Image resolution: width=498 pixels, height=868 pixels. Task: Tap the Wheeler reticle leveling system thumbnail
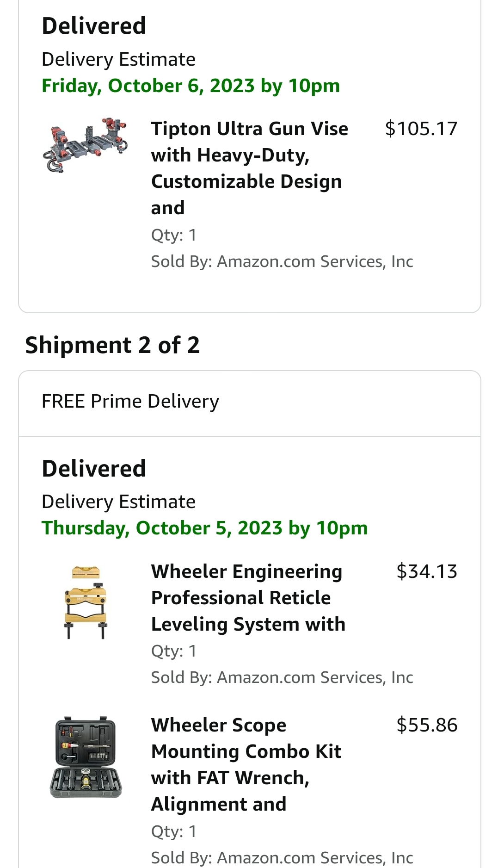[86, 602]
